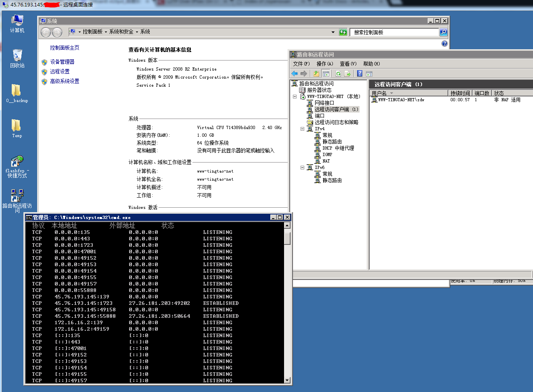Open 控制面板主页 link
Image resolution: width=533 pixels, height=392 pixels.
coord(65,48)
